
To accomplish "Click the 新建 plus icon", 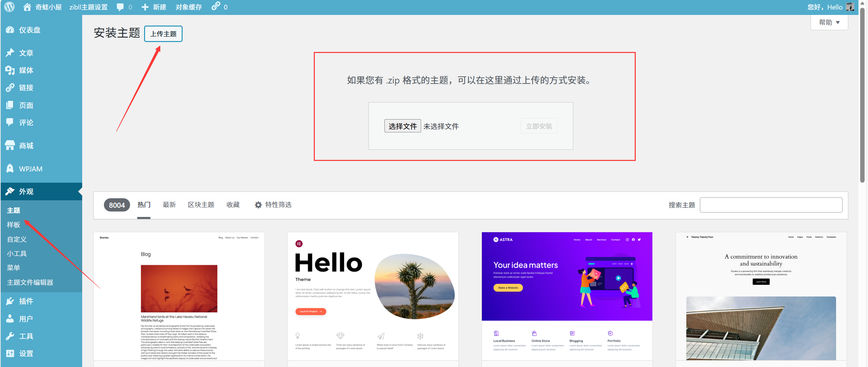I will 145,7.
